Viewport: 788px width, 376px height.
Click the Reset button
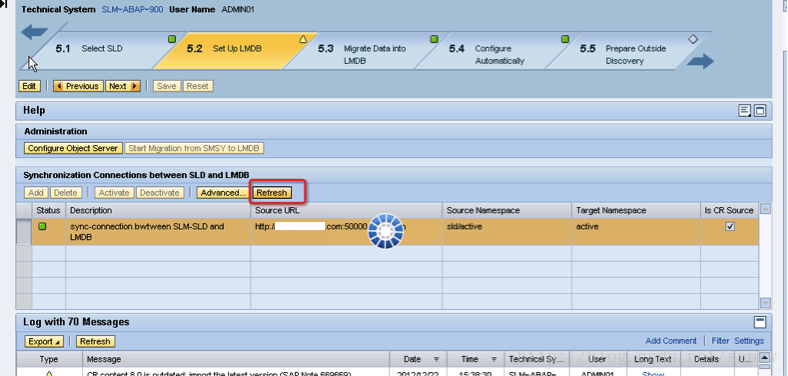[198, 86]
